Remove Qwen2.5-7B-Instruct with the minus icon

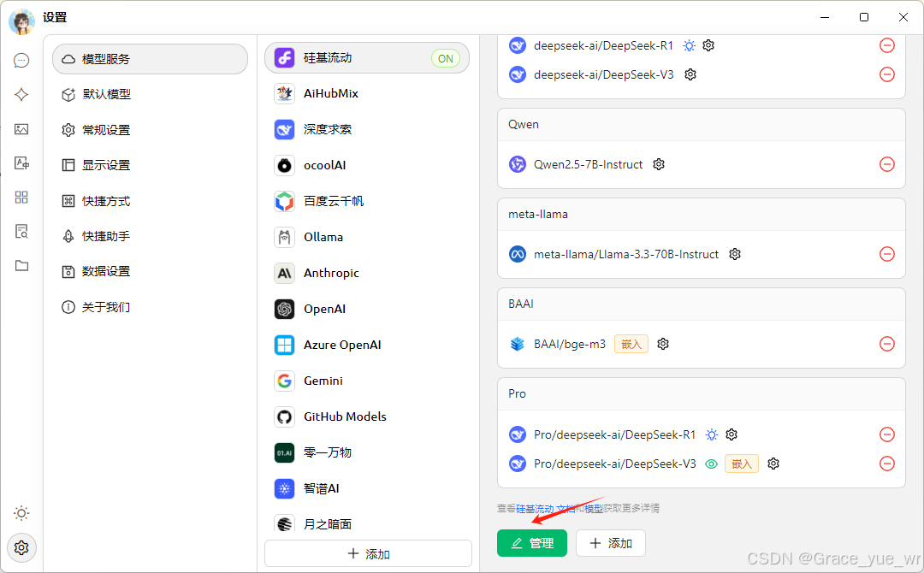(x=887, y=164)
